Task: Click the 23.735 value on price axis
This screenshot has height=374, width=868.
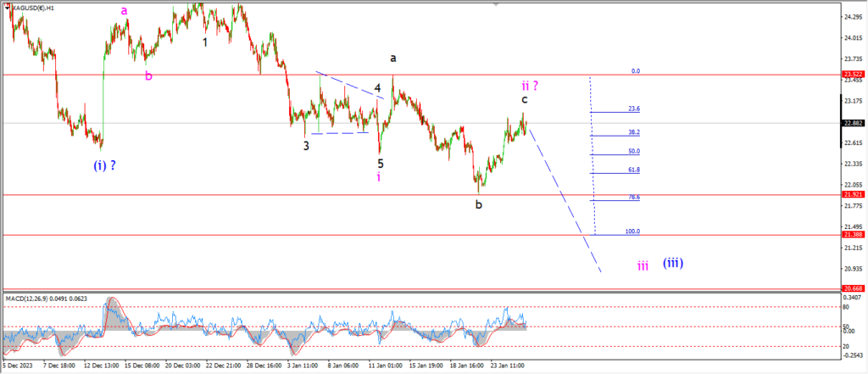Action: click(853, 59)
